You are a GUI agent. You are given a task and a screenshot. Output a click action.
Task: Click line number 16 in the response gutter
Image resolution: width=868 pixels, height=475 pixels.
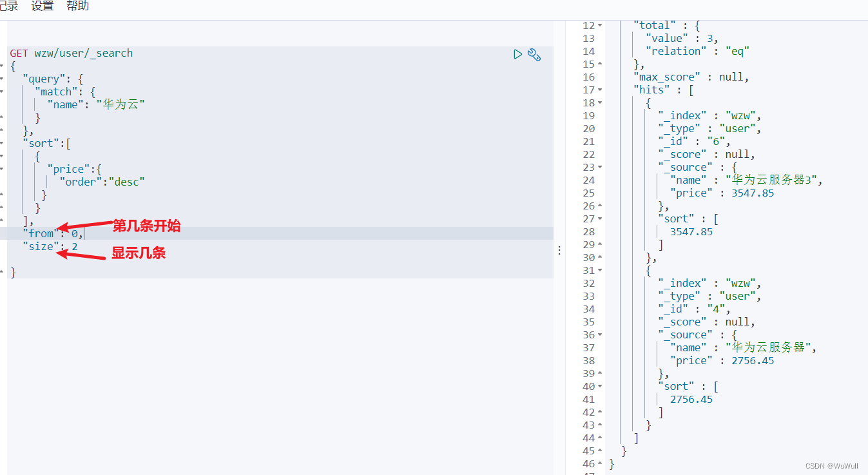[588, 77]
